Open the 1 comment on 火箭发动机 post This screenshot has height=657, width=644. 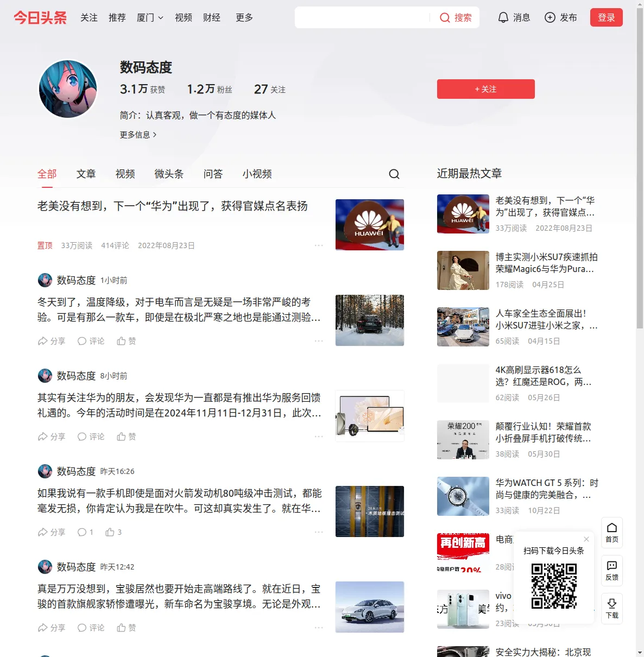tap(85, 532)
